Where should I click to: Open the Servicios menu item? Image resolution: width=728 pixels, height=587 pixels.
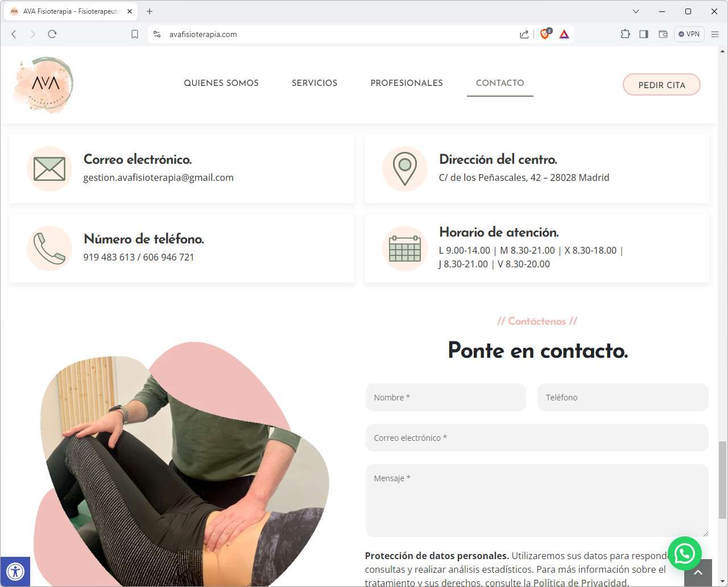click(315, 83)
